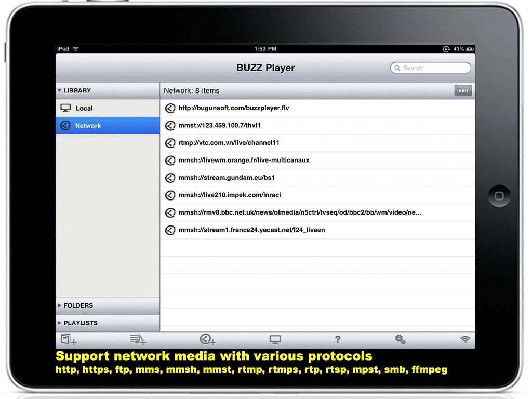This screenshot has height=399, width=532.
Task: Tap the Wi-Fi transfer icon in bottom toolbar
Action: tap(465, 339)
